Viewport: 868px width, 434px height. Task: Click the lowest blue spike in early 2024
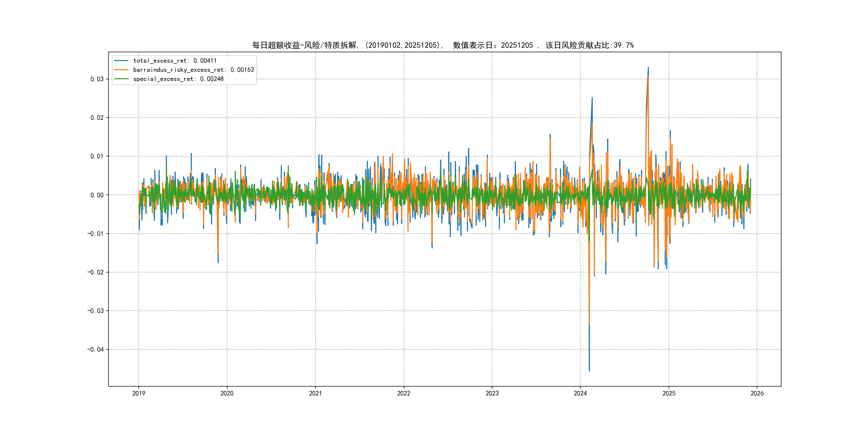[589, 369]
